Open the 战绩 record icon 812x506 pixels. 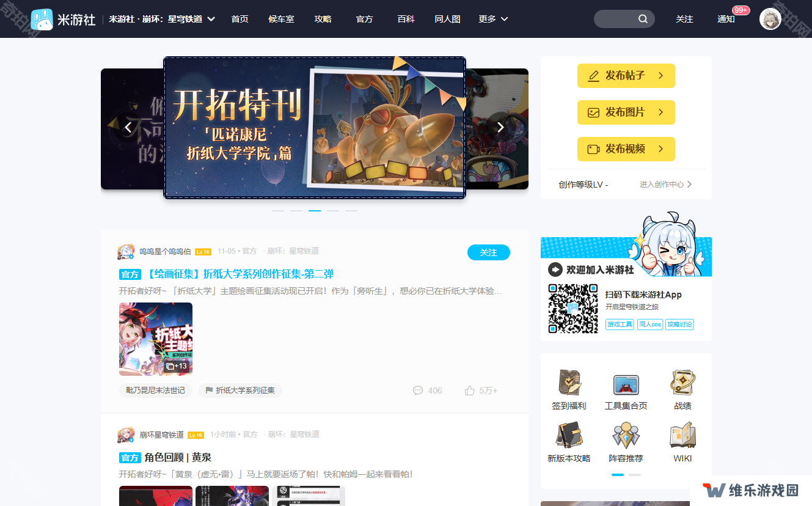click(682, 383)
